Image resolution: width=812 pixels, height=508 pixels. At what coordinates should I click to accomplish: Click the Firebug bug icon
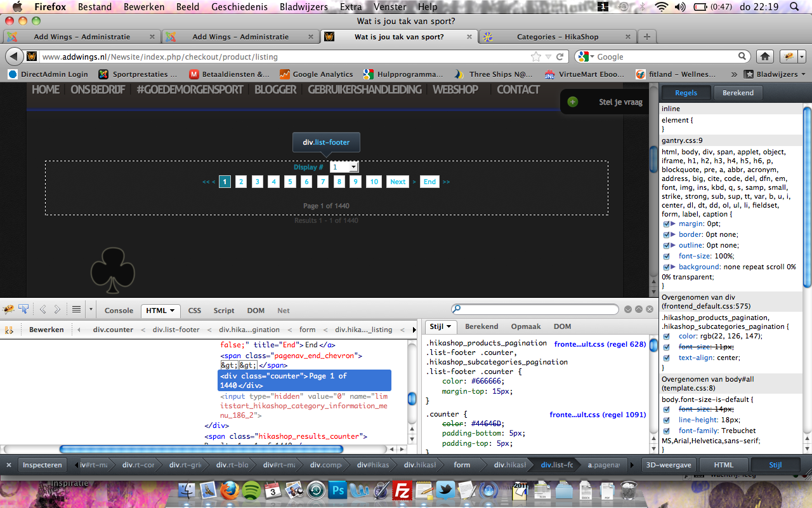[9, 309]
